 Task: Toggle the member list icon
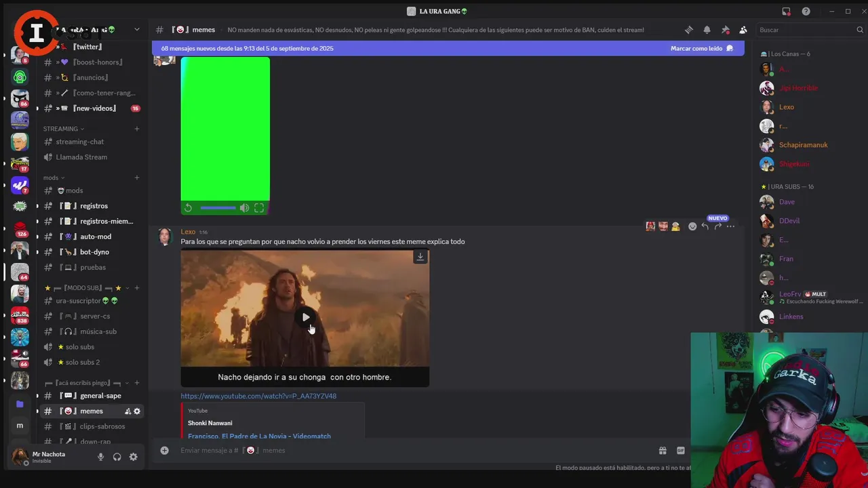[743, 30]
